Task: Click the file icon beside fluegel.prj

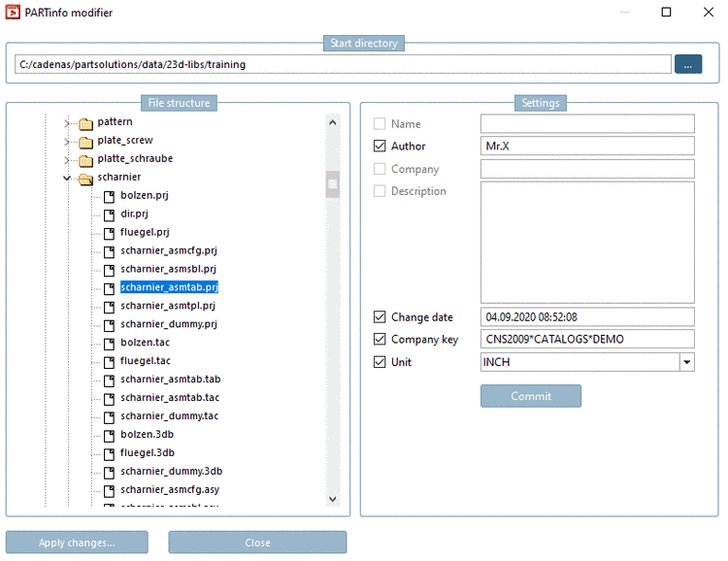Action: pos(109,234)
